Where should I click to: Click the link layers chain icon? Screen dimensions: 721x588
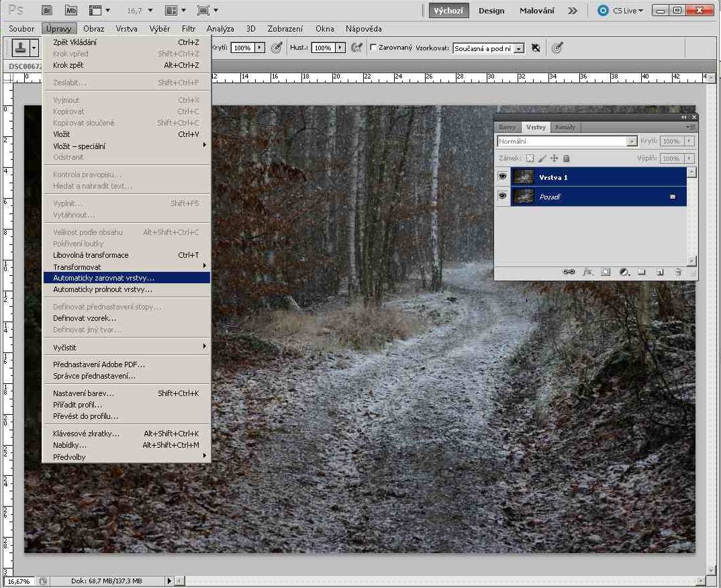[x=569, y=272]
